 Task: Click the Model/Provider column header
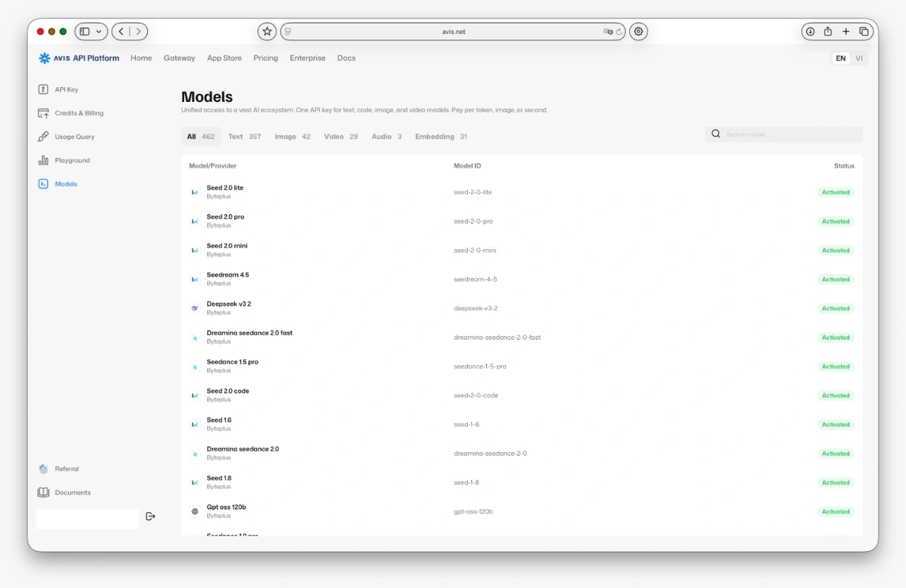click(x=212, y=166)
